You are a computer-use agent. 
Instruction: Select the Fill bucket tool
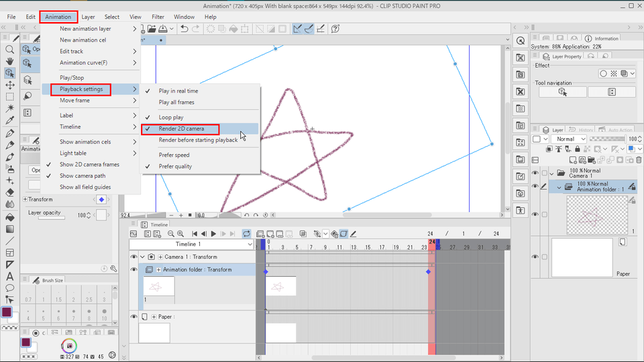(x=10, y=217)
